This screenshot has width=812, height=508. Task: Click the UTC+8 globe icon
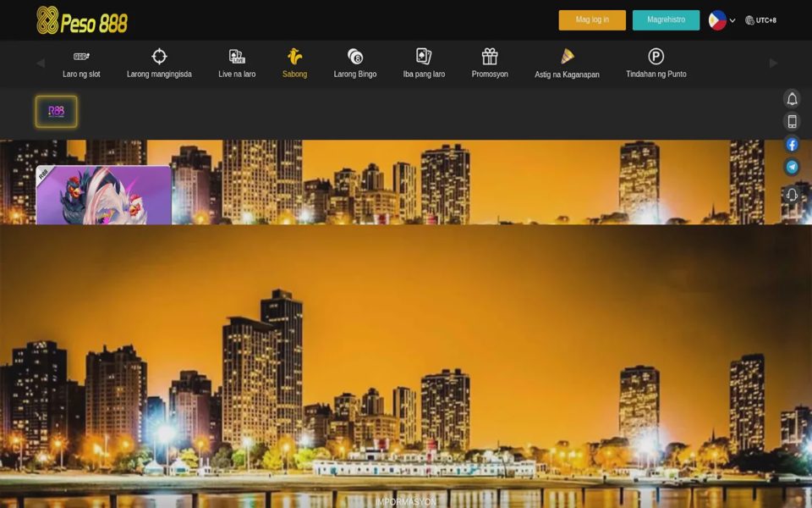click(x=749, y=20)
